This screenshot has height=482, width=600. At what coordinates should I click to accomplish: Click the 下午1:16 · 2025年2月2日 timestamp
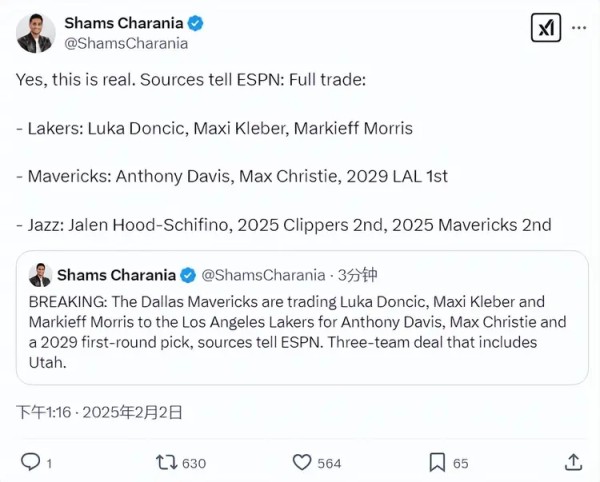pos(99,411)
